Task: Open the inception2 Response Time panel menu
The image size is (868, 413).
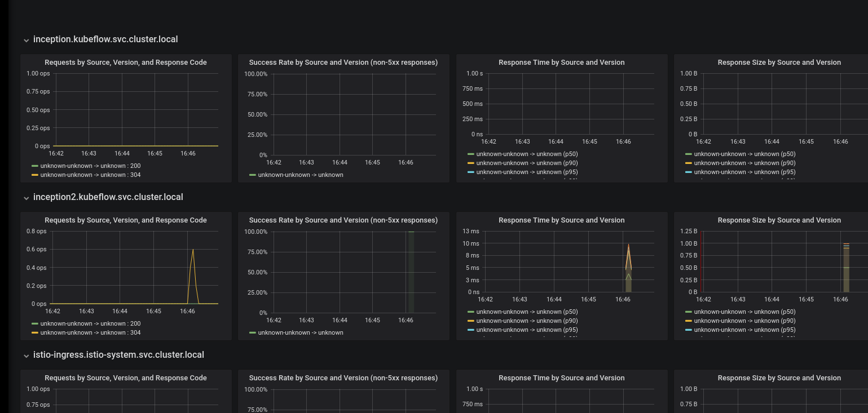Action: (561, 220)
